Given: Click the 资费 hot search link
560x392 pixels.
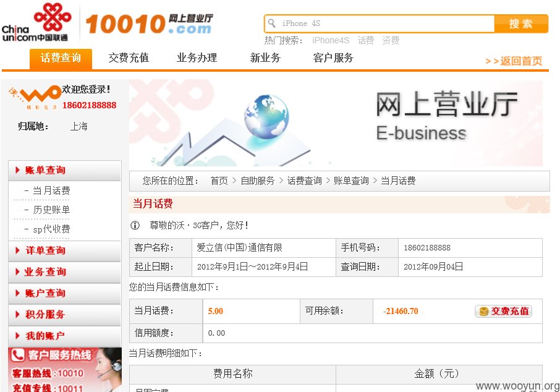Looking at the screenshot, I should point(391,40).
